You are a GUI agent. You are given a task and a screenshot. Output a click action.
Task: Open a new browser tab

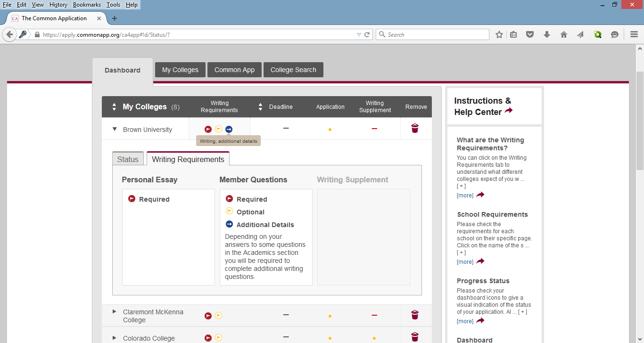[x=114, y=18]
